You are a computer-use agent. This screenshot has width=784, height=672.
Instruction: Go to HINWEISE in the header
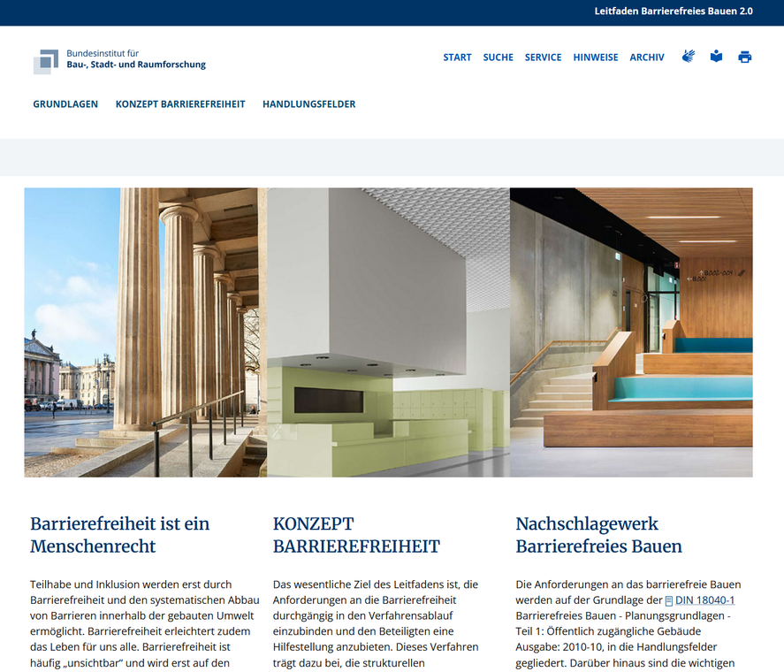596,57
